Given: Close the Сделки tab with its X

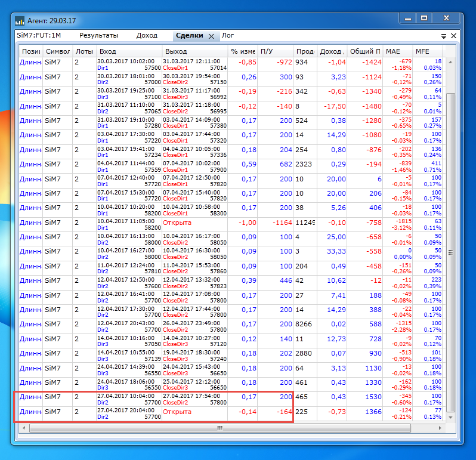Looking at the screenshot, I should coord(211,36).
